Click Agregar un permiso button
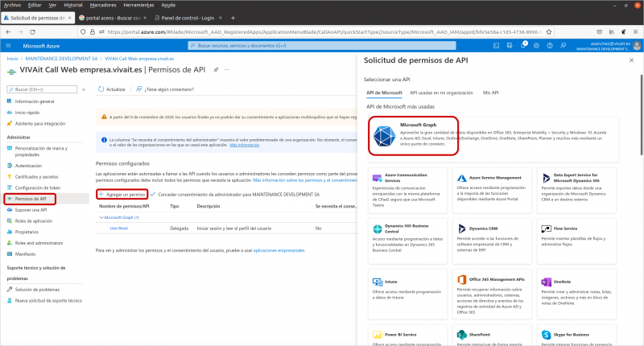 pyautogui.click(x=122, y=194)
